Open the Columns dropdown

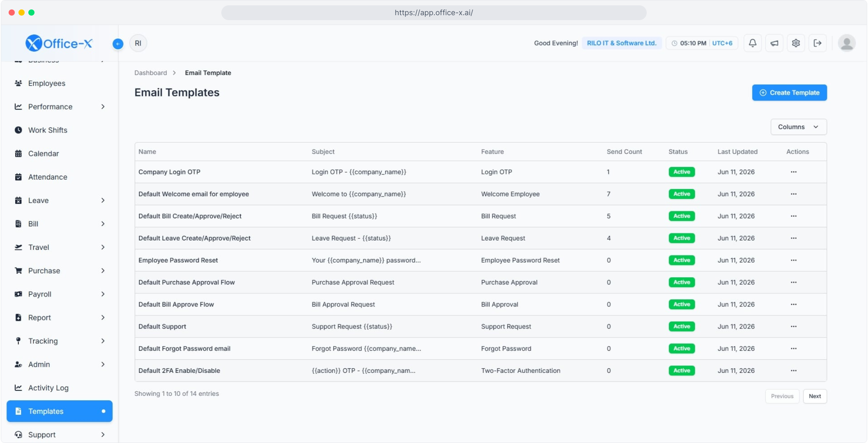coord(798,127)
